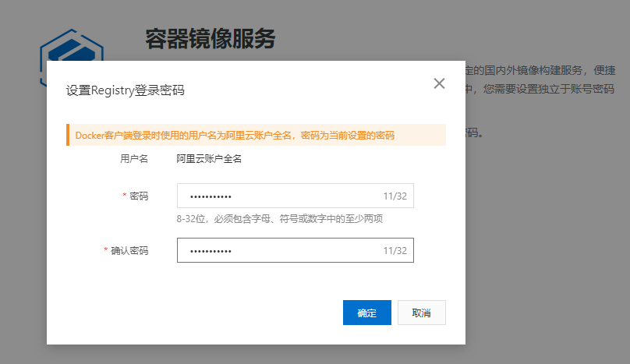Click the 11/32 counter in password field

tap(395, 196)
